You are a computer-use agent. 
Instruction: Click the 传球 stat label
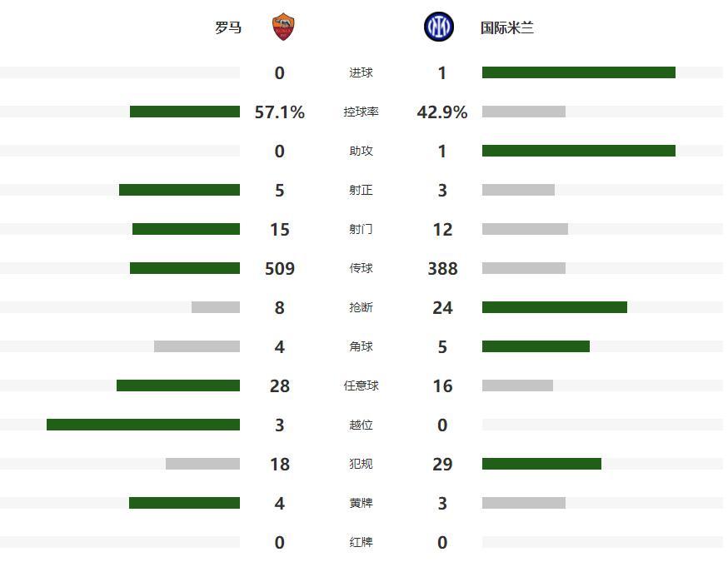point(361,269)
